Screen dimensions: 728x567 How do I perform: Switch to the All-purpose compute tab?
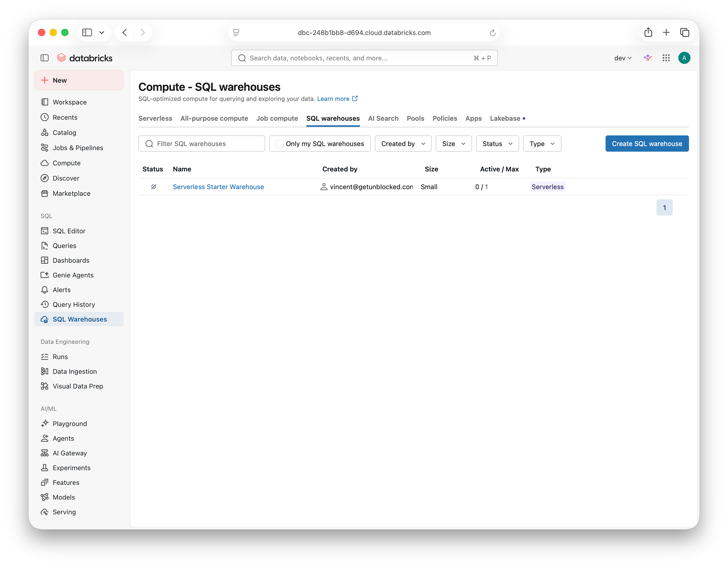[214, 118]
